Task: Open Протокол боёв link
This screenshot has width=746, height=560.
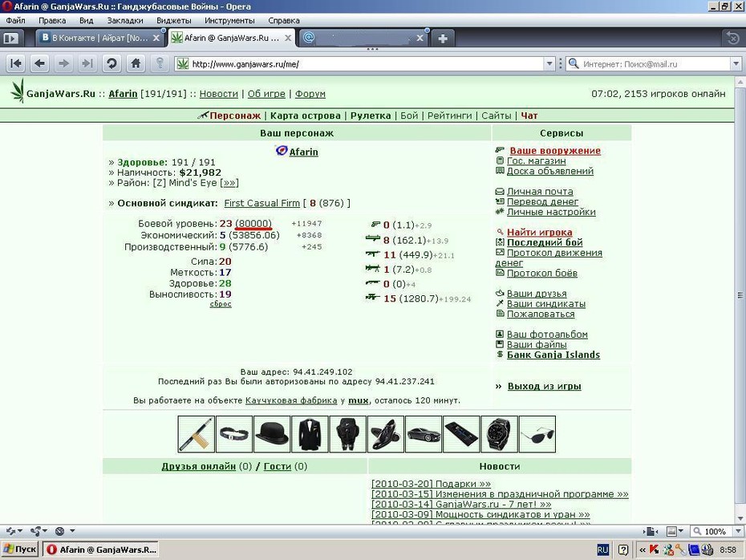Action: pos(542,273)
